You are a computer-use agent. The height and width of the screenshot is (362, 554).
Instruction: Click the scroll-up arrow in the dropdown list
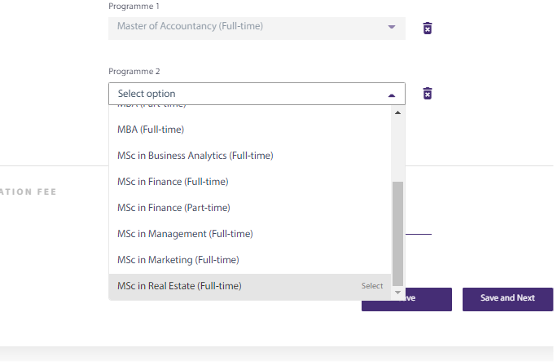tap(398, 113)
